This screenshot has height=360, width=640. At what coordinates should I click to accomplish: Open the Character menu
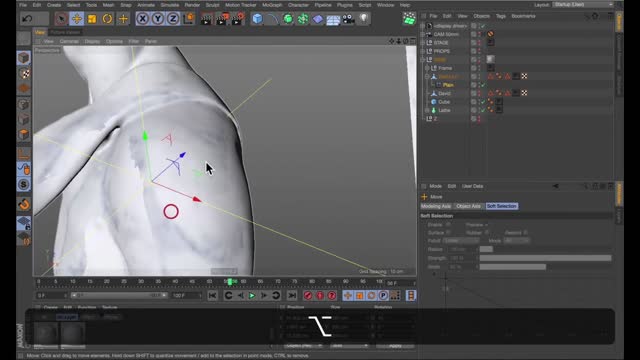click(298, 5)
